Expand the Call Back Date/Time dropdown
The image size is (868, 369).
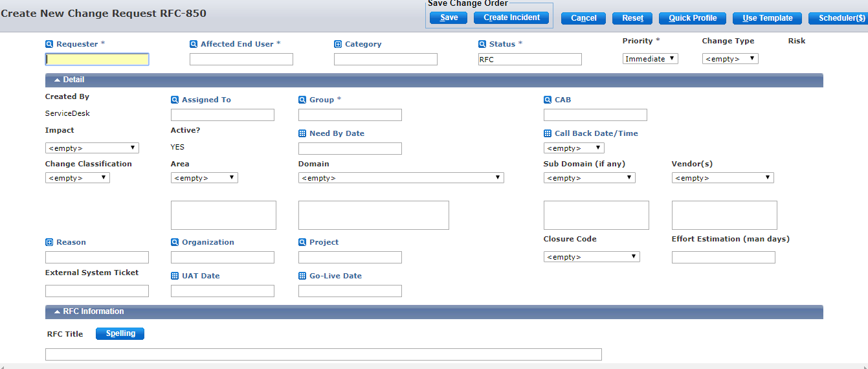click(x=573, y=148)
